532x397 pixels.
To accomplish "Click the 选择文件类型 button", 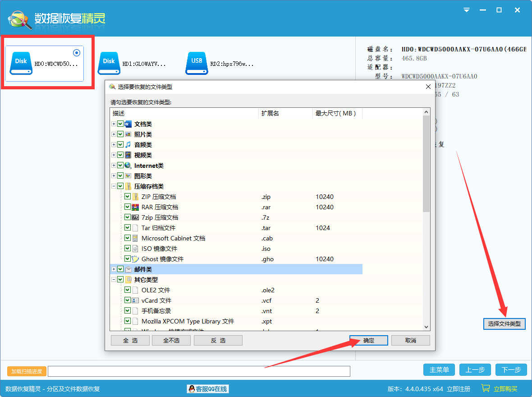I will click(x=504, y=323).
